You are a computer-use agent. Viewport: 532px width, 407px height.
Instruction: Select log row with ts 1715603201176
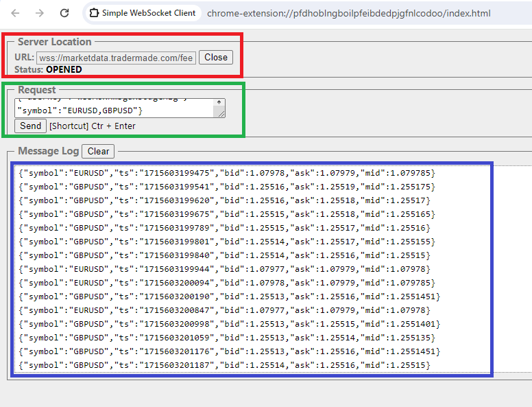click(x=230, y=351)
